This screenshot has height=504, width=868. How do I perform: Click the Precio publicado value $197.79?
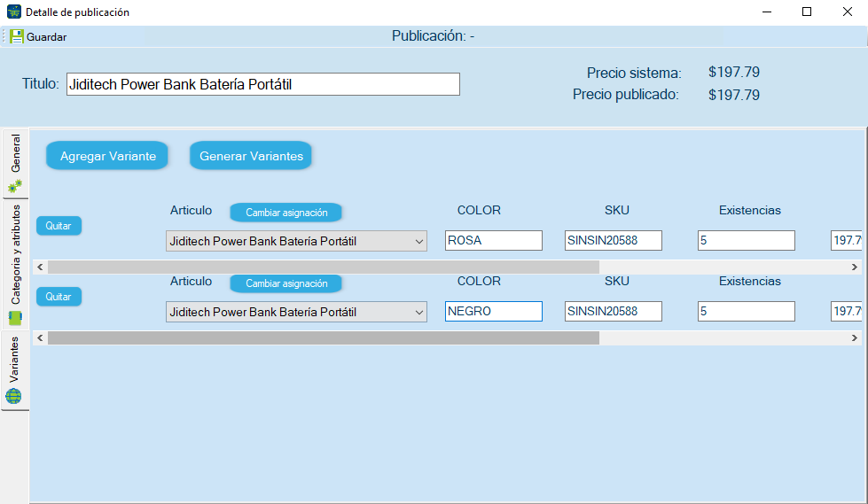point(734,95)
